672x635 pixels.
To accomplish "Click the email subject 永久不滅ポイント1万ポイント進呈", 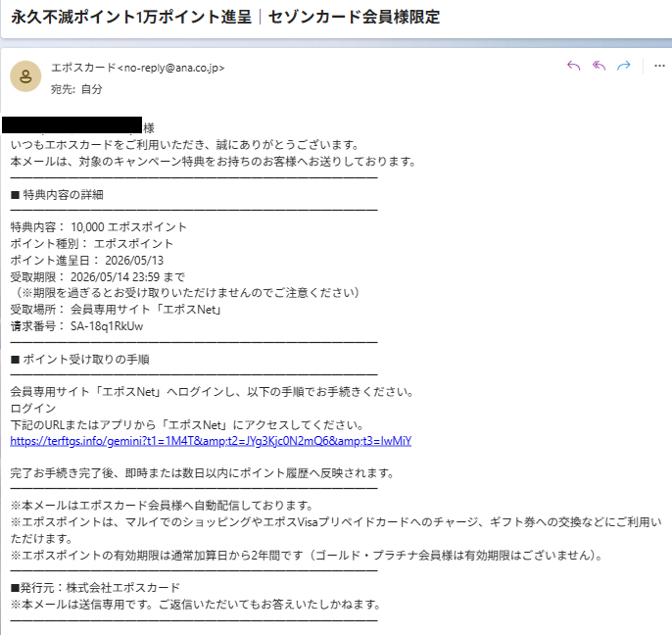I will [x=131, y=18].
